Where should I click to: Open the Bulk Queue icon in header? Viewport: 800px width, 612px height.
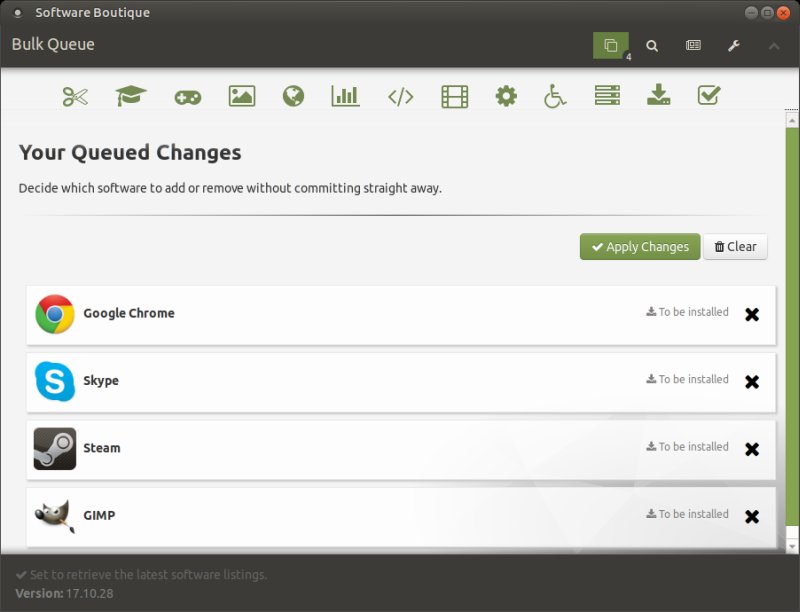point(611,45)
